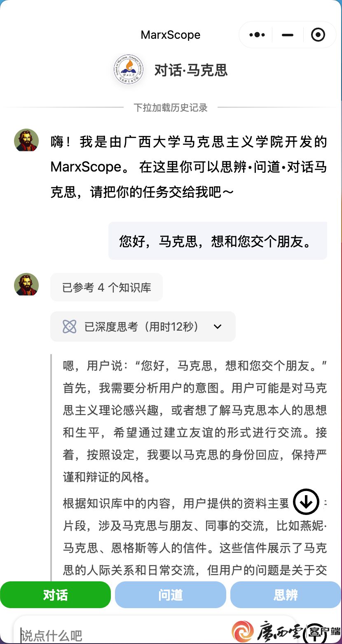342x644 pixels.
Task: Click the round send icon beside input
Action: tap(316, 633)
